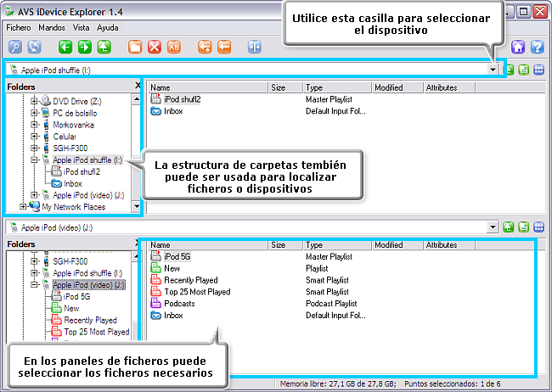Go forward with the green right arrow
This screenshot has height=392, width=552.
click(x=85, y=47)
